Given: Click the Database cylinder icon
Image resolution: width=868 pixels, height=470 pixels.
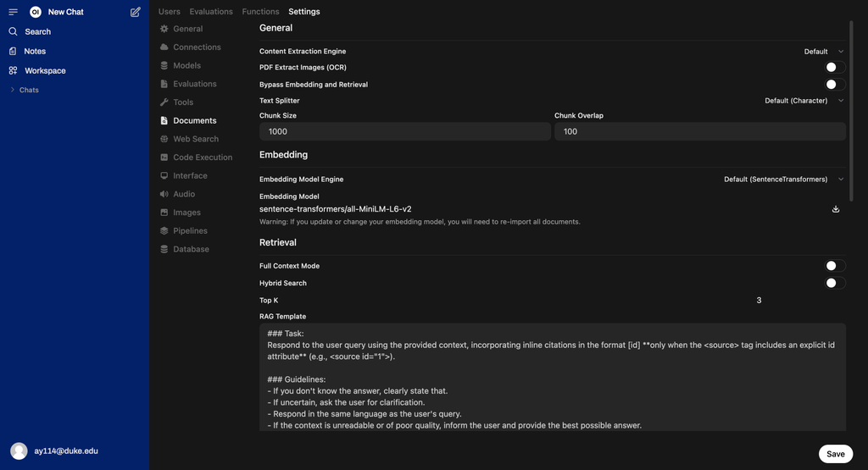Looking at the screenshot, I should (164, 249).
